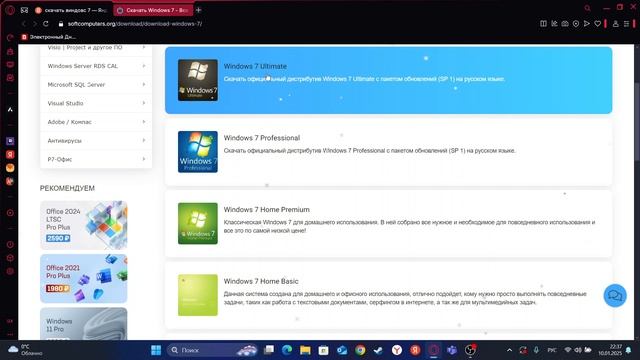Go back to the previous page
Screen dimensions: 640x360
point(24,24)
